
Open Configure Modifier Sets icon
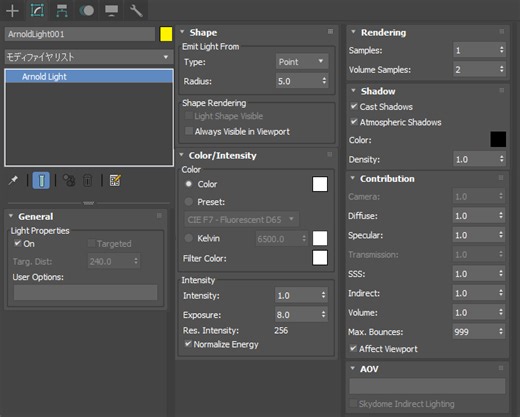(115, 180)
